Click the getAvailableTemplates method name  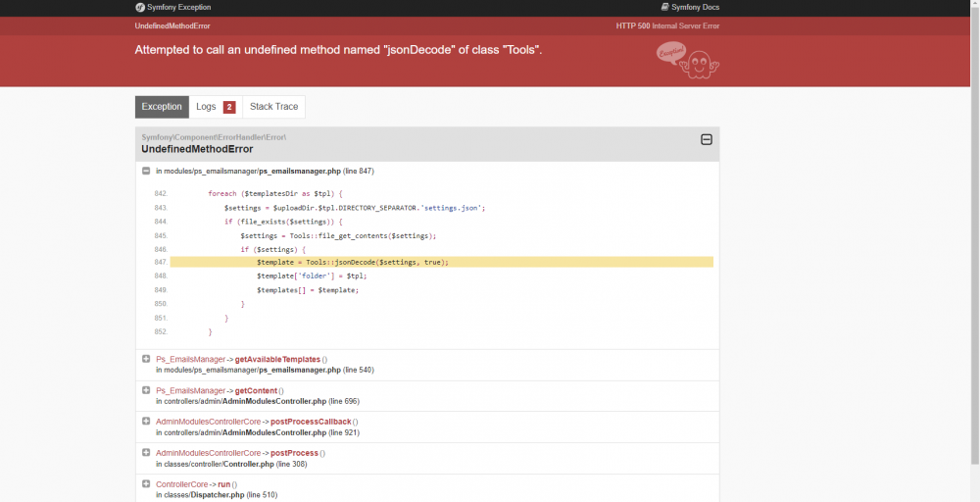[277, 360]
